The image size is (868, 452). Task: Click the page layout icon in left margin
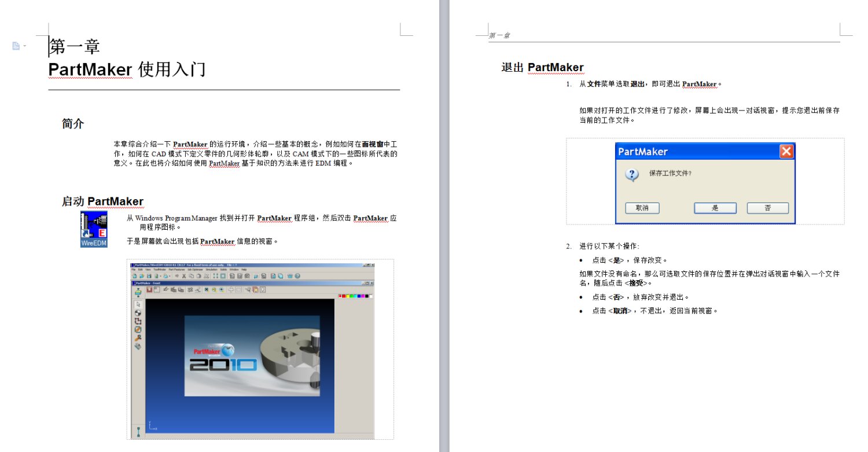click(x=16, y=46)
